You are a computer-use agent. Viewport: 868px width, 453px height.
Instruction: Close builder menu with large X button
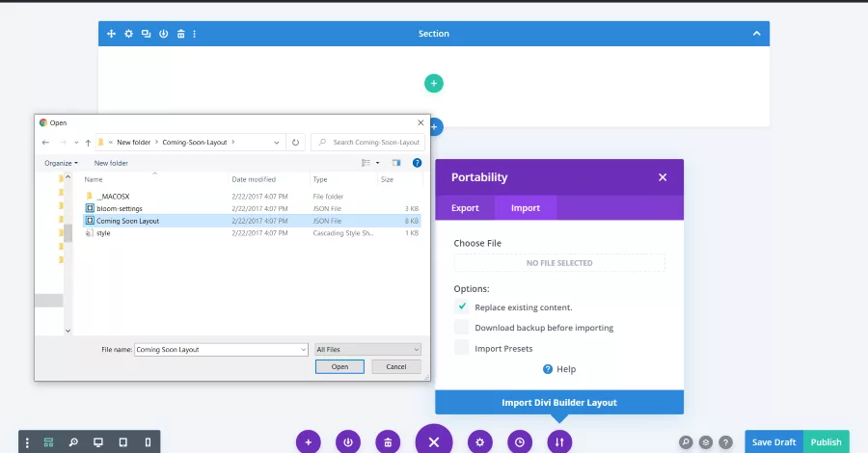434,441
